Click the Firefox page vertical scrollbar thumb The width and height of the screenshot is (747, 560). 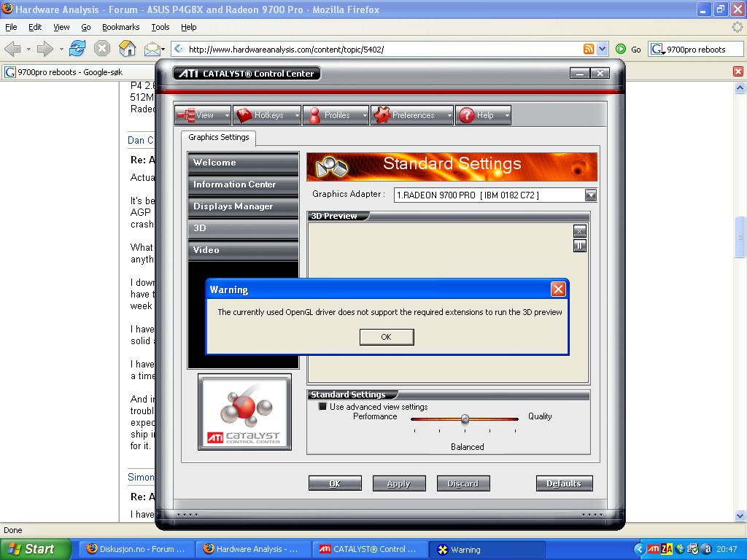coord(740,237)
